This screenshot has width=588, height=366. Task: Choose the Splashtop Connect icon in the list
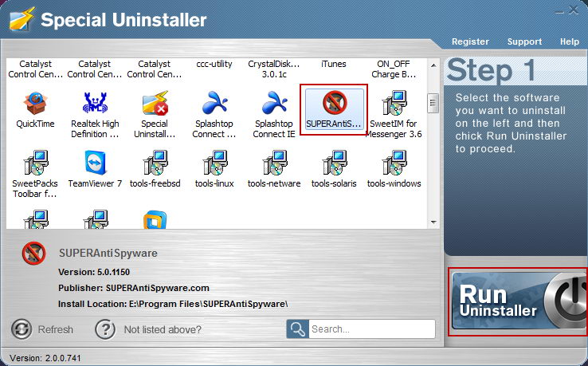click(214, 103)
